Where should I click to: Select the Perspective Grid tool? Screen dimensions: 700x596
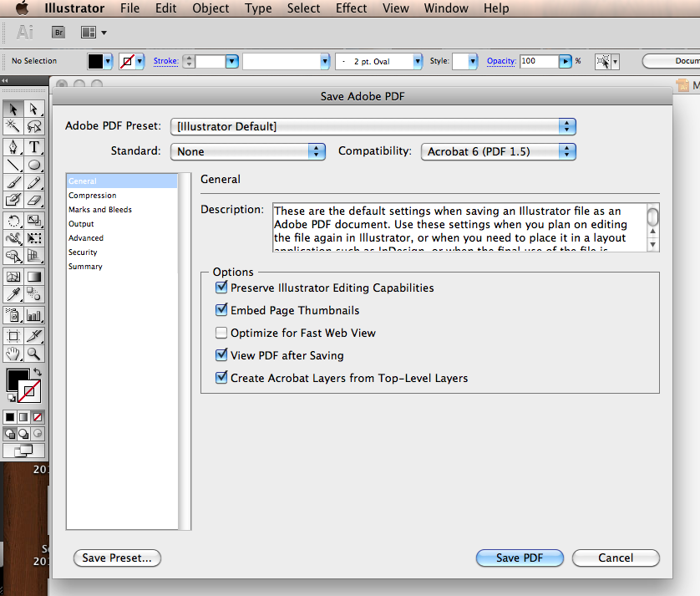pos(34,256)
